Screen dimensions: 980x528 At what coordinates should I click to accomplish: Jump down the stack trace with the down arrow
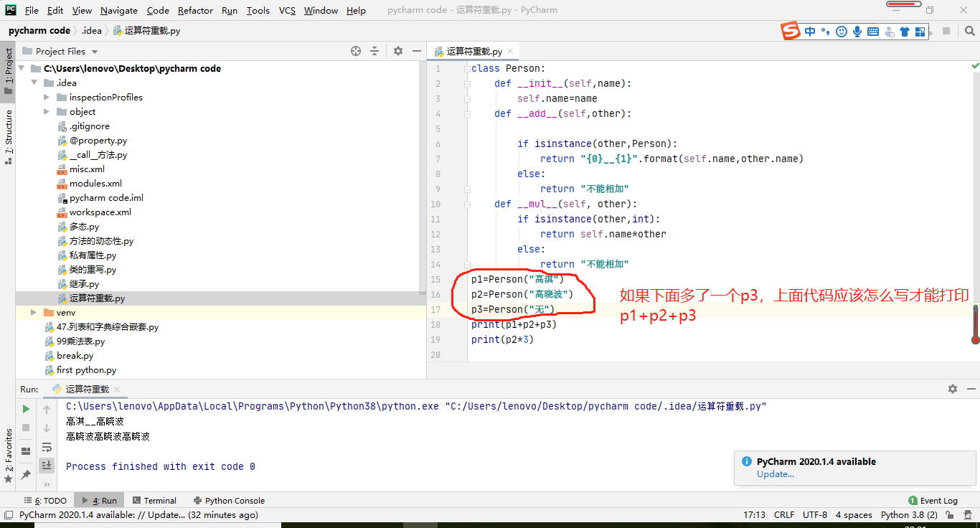47,428
